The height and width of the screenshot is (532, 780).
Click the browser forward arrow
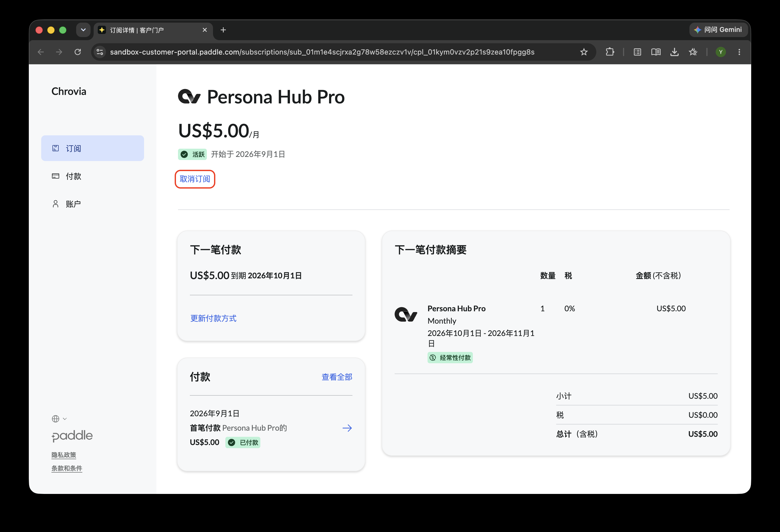pos(59,52)
